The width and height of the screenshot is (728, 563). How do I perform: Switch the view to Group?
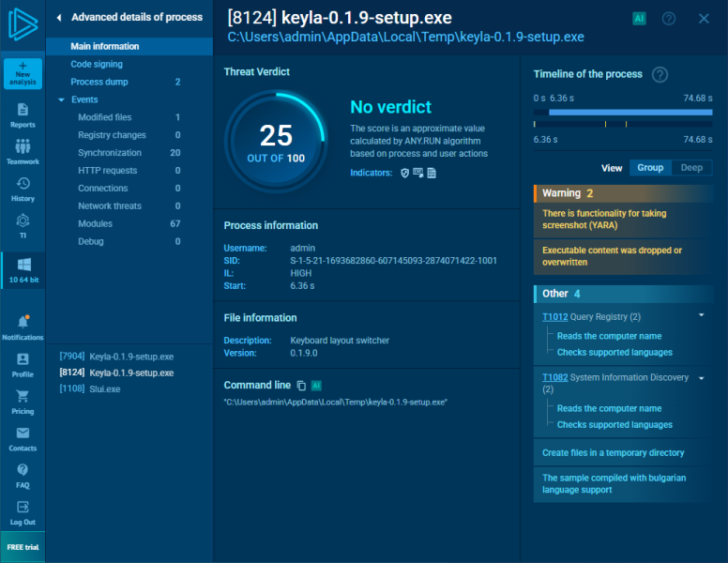pyautogui.click(x=650, y=168)
